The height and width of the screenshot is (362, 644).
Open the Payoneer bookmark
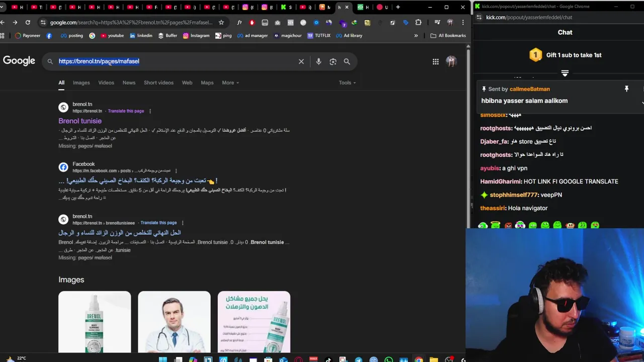[28, 35]
